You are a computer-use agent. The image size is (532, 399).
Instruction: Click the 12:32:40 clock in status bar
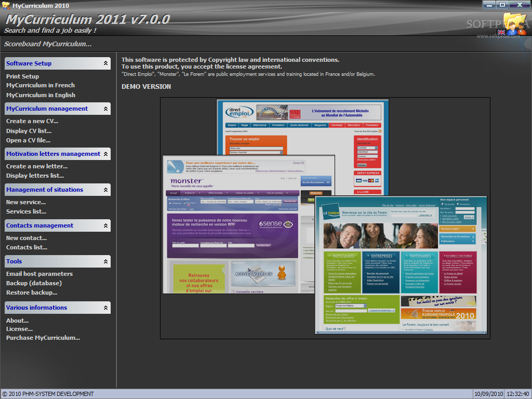coord(517,394)
